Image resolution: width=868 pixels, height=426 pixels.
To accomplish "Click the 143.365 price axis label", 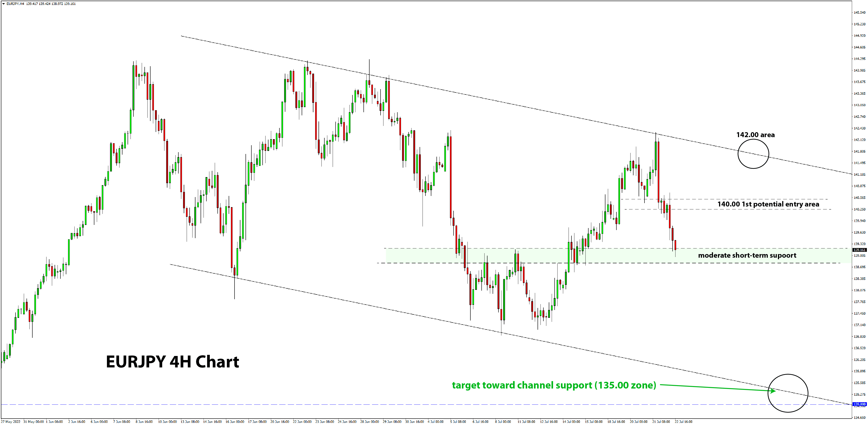I will 859,93.
